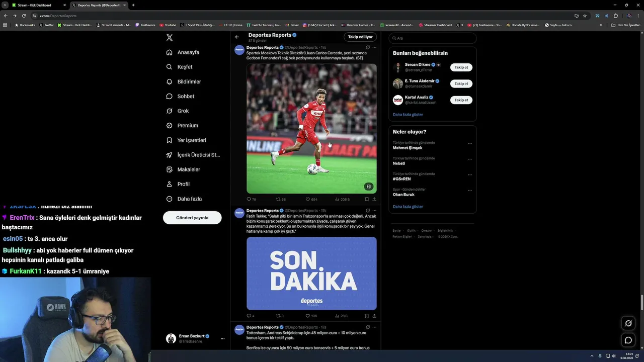Image resolution: width=644 pixels, height=362 pixels.
Task: Open Bildirimler notifications
Action: (184, 81)
